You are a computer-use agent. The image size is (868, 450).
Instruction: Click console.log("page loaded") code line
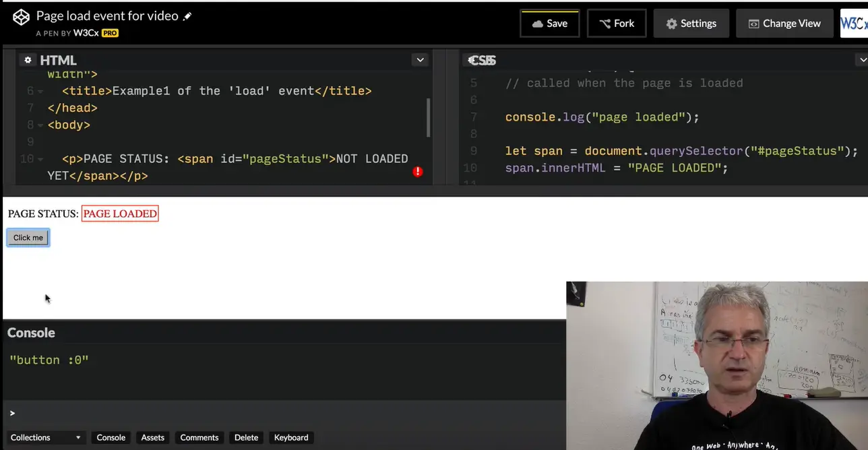(x=602, y=117)
